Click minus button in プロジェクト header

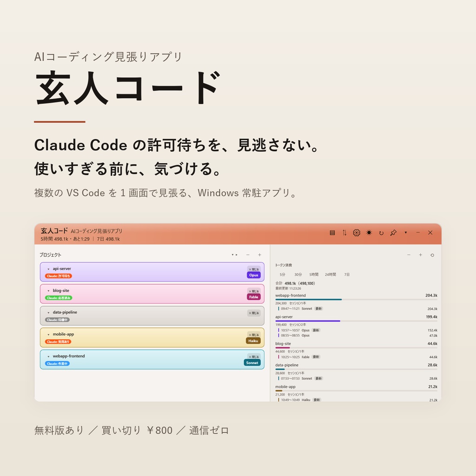pyautogui.click(x=248, y=255)
